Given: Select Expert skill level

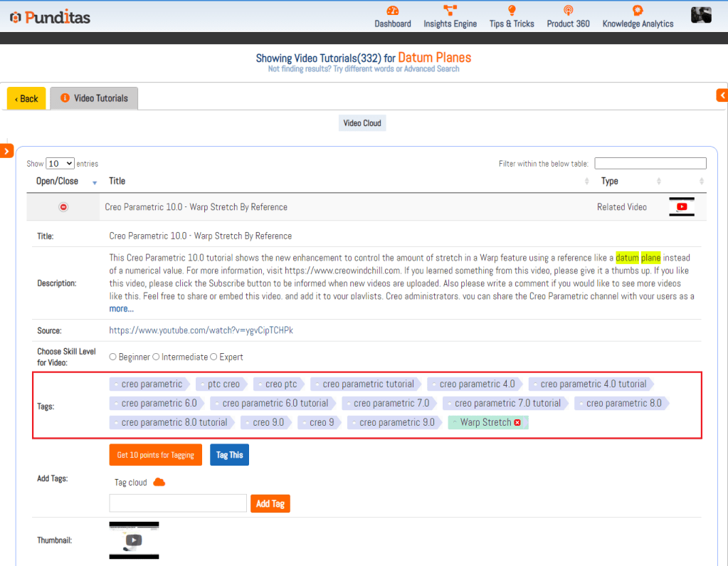Looking at the screenshot, I should (x=213, y=357).
